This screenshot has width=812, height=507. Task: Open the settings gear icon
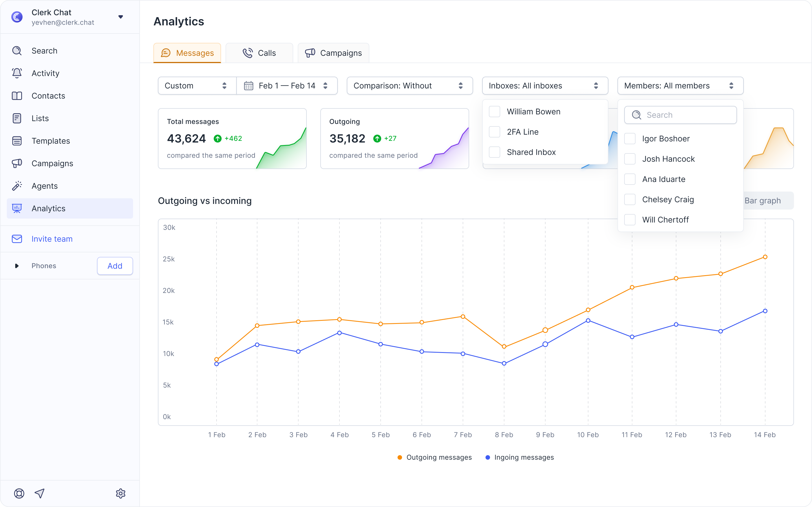tap(120, 493)
